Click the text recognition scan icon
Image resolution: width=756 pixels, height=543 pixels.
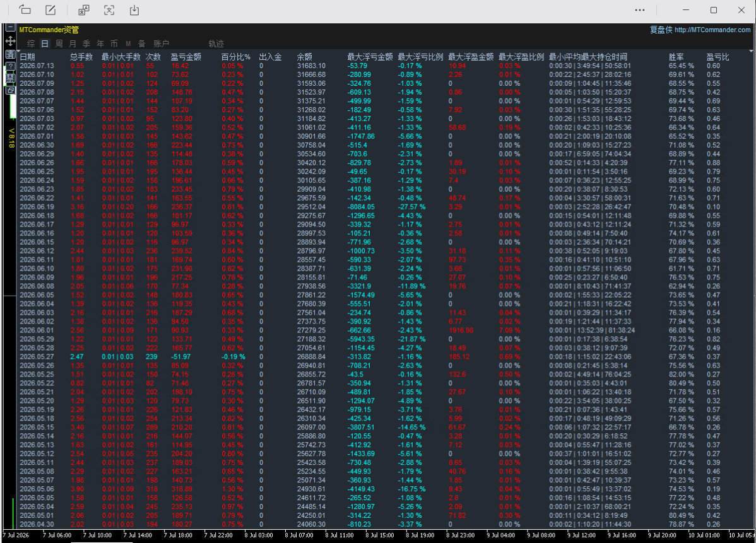point(109,10)
